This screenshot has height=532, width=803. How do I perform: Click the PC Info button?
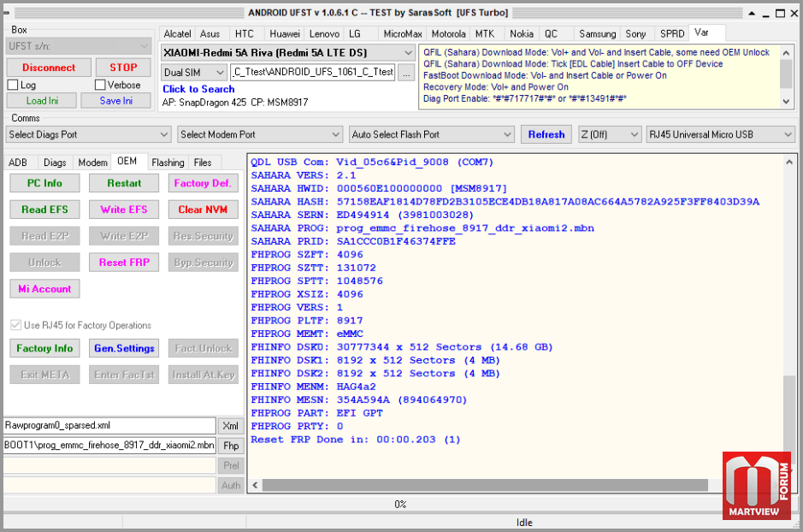pyautogui.click(x=44, y=183)
